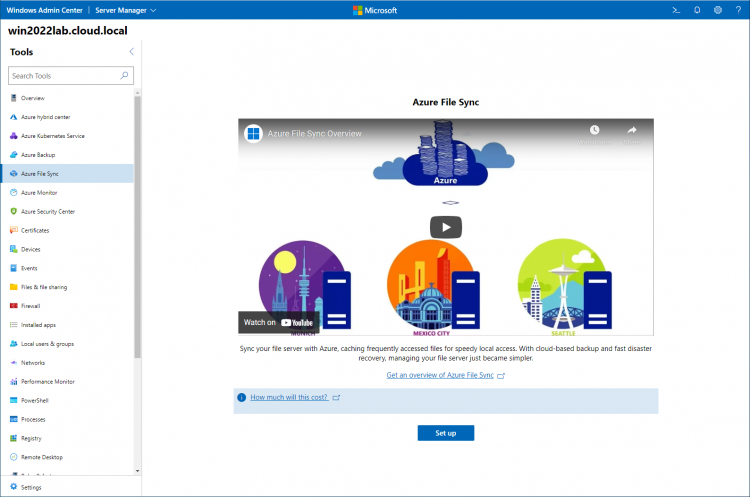Image resolution: width=750 pixels, height=497 pixels.
Task: Click in the Search Tools field
Action: pos(71,76)
